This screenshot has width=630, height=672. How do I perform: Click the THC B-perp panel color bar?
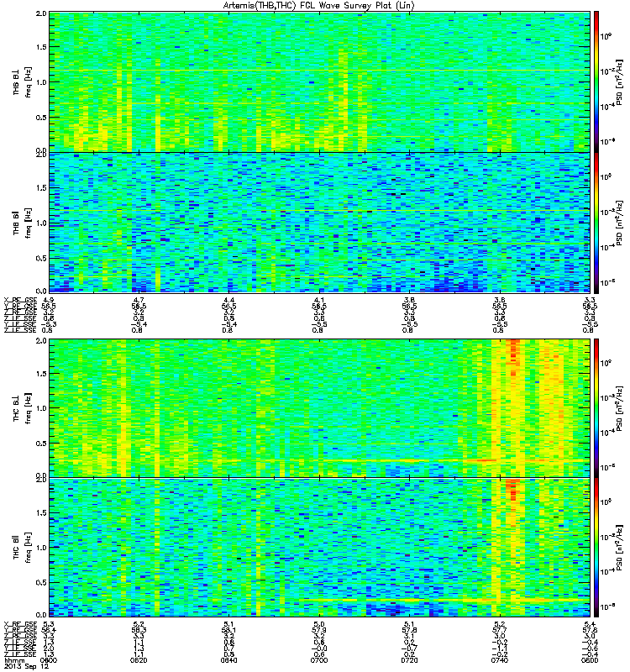click(x=596, y=407)
